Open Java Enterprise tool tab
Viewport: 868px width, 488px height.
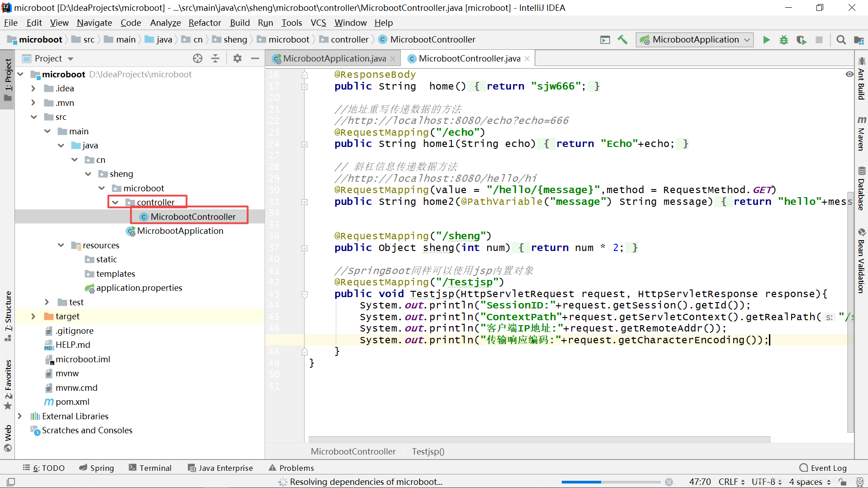point(221,468)
